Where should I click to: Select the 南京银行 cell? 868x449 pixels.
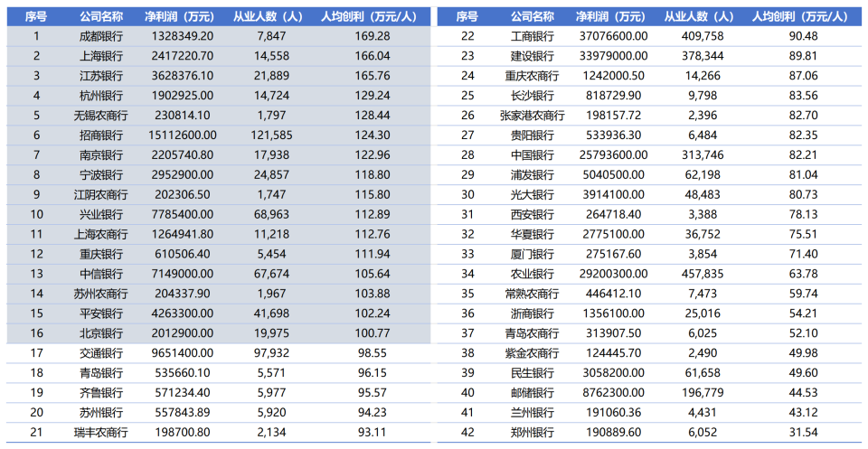coord(100,154)
